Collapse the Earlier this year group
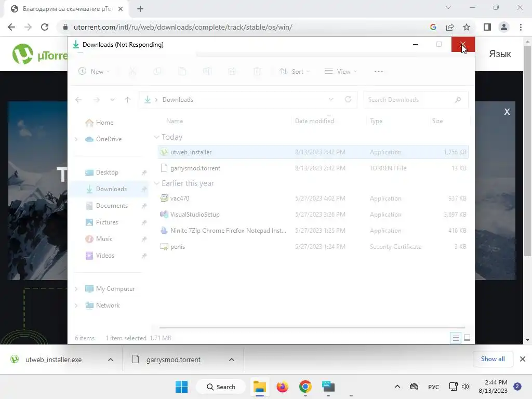This screenshot has width=532, height=399. (x=156, y=183)
